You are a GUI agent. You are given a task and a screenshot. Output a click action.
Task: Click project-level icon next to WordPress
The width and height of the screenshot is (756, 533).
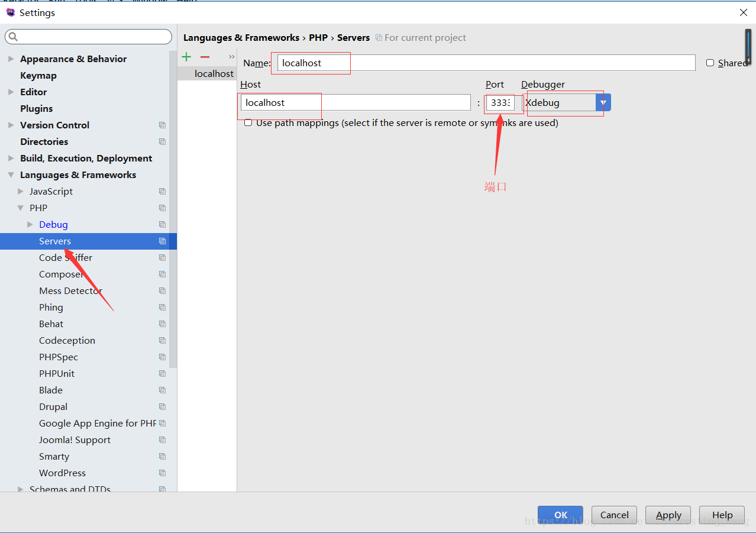click(162, 473)
